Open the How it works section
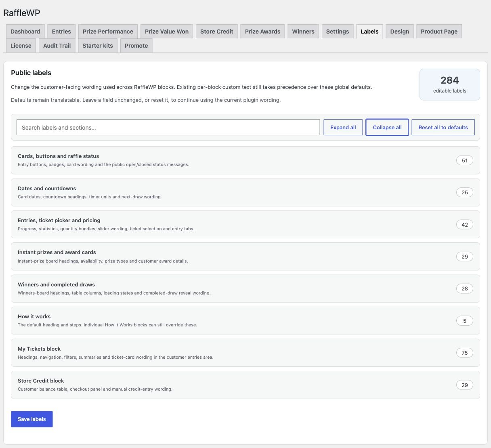 245,321
